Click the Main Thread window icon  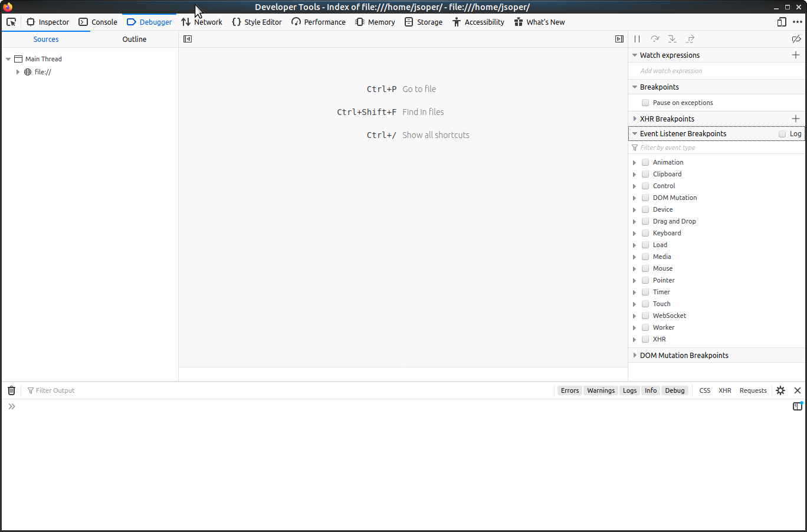pos(18,59)
